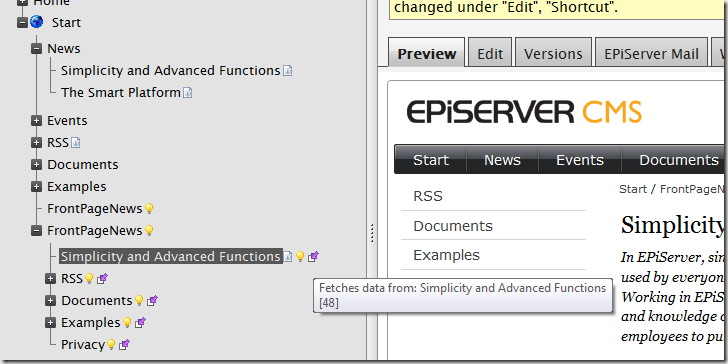The width and height of the screenshot is (728, 364).
Task: Collapse the expanded FrontPageNews node
Action: [x=37, y=231]
